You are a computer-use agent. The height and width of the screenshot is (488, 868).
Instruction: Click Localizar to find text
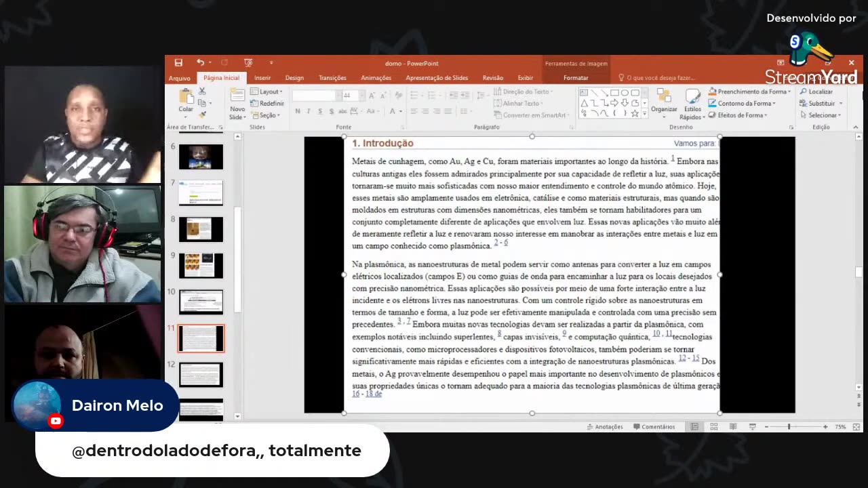point(816,91)
